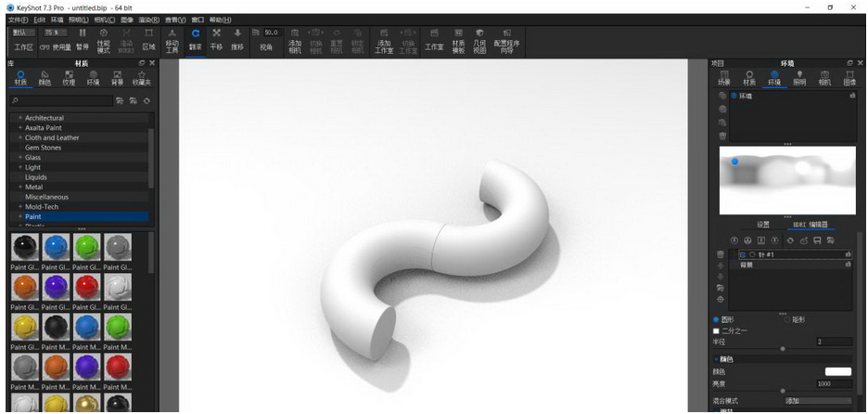This screenshot has height=414, width=868.
Task: Undock the 材质 library panel
Action: (x=142, y=63)
